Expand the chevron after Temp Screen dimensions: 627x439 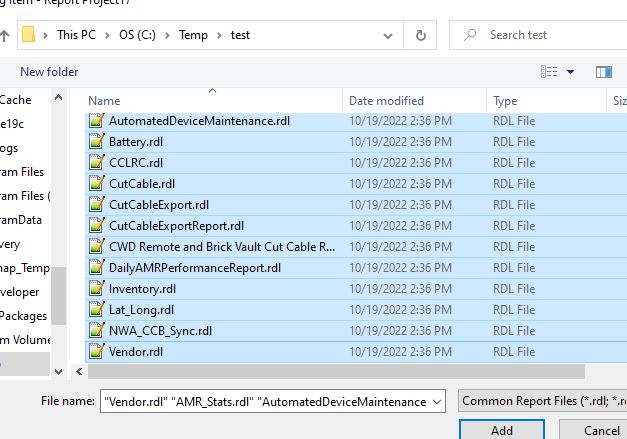coord(219,36)
